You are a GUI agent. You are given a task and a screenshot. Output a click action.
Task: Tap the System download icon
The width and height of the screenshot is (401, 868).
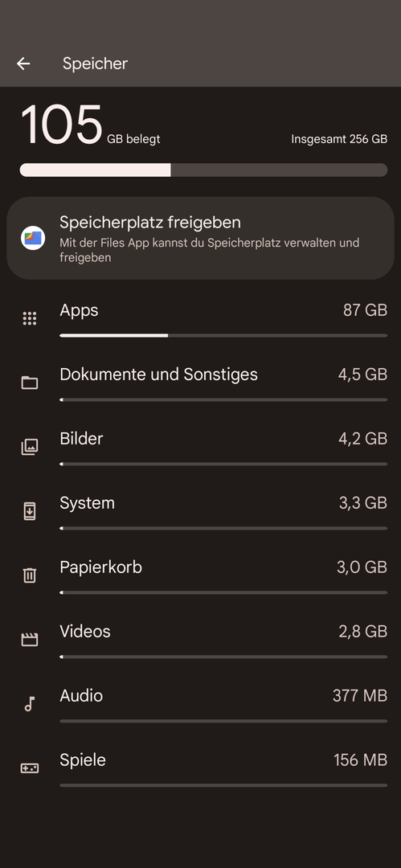[x=30, y=511]
